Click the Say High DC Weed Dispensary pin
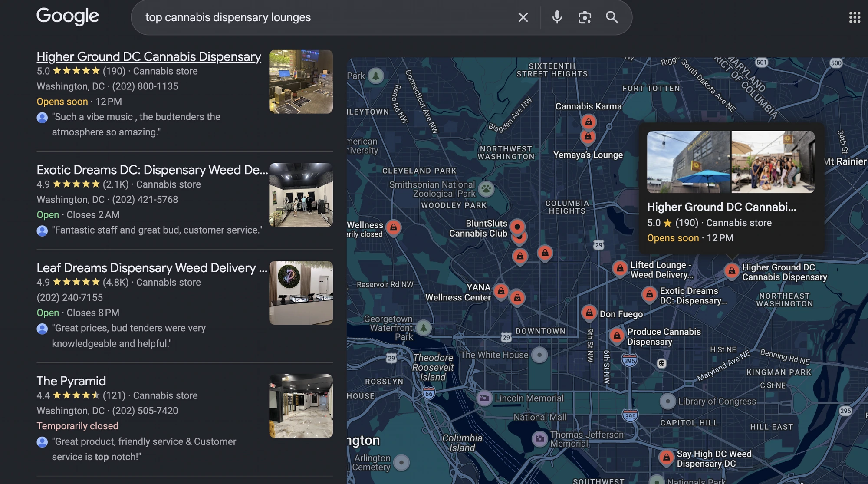Viewport: 868px width, 484px height. click(x=666, y=458)
